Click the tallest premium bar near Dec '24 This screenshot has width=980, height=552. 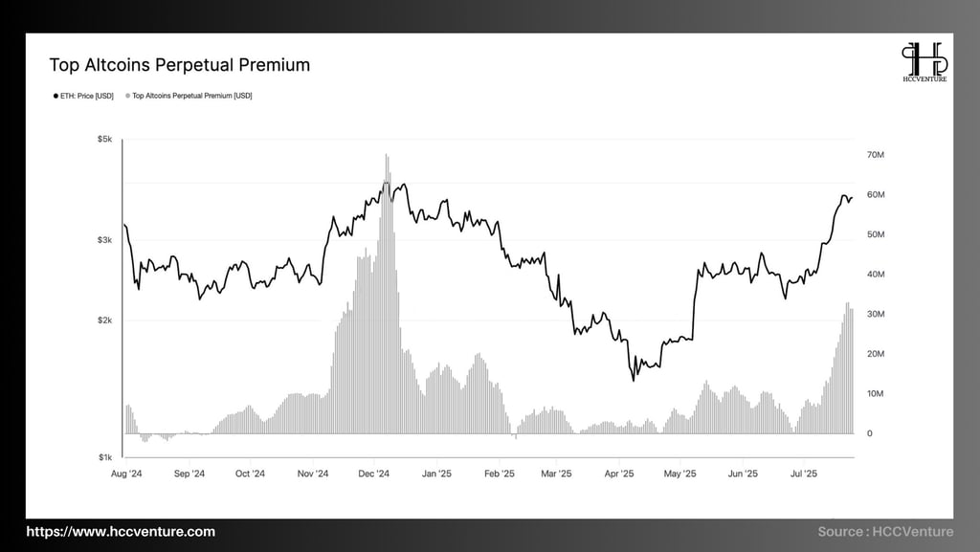click(387, 294)
